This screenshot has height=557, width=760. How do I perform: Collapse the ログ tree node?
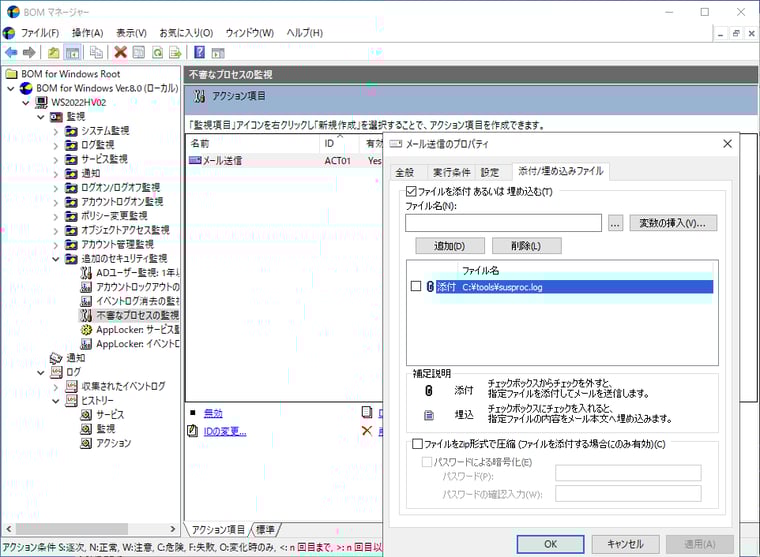coord(41,372)
